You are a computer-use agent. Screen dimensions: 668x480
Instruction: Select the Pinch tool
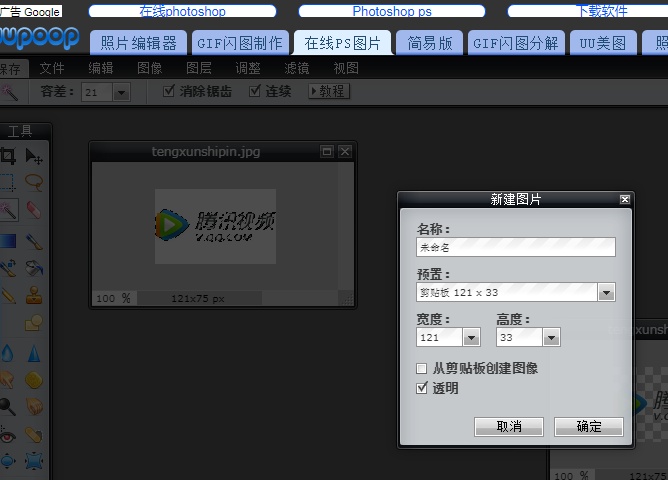pos(34,461)
